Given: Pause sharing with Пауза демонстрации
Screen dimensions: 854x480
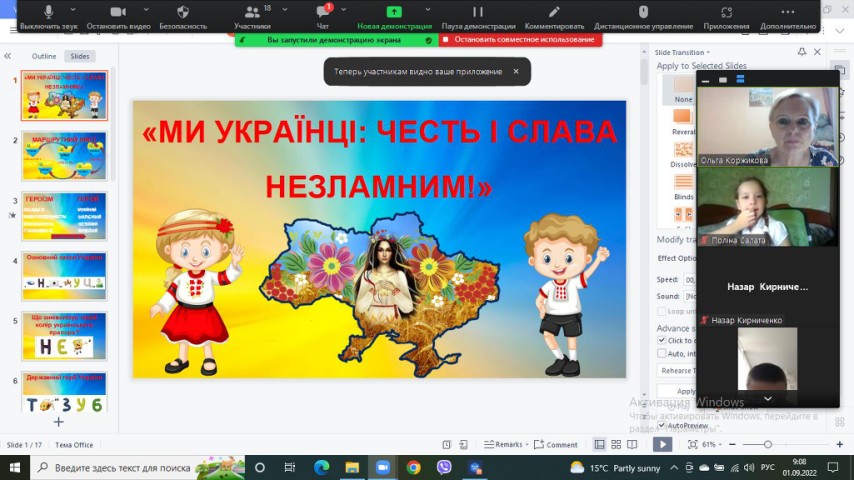Looking at the screenshot, I should pyautogui.click(x=478, y=17).
